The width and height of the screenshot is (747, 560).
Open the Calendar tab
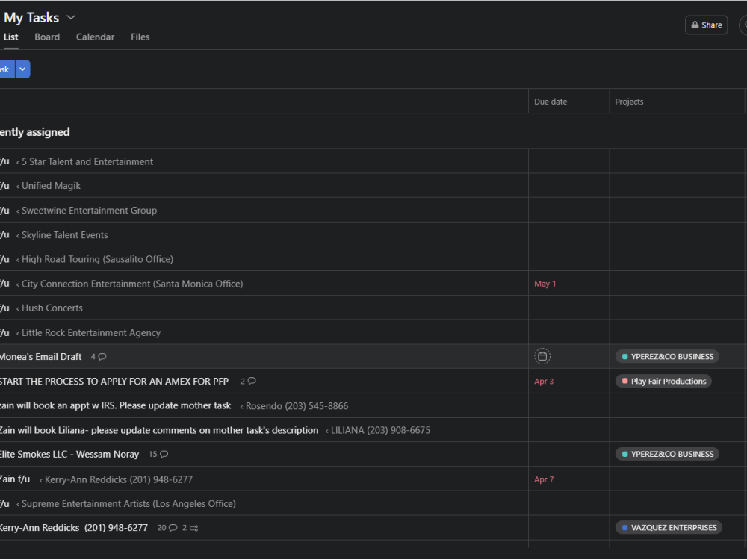[96, 37]
